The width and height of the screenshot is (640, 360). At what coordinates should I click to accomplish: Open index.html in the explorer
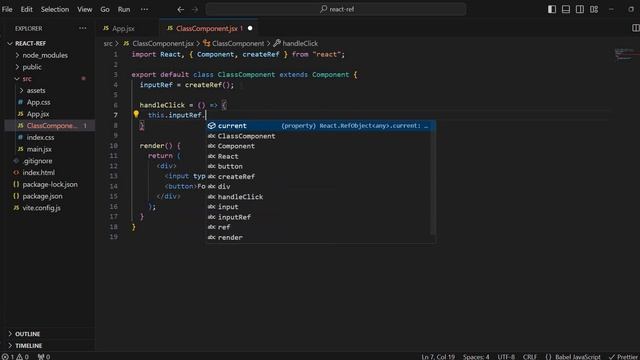pyautogui.click(x=38, y=173)
